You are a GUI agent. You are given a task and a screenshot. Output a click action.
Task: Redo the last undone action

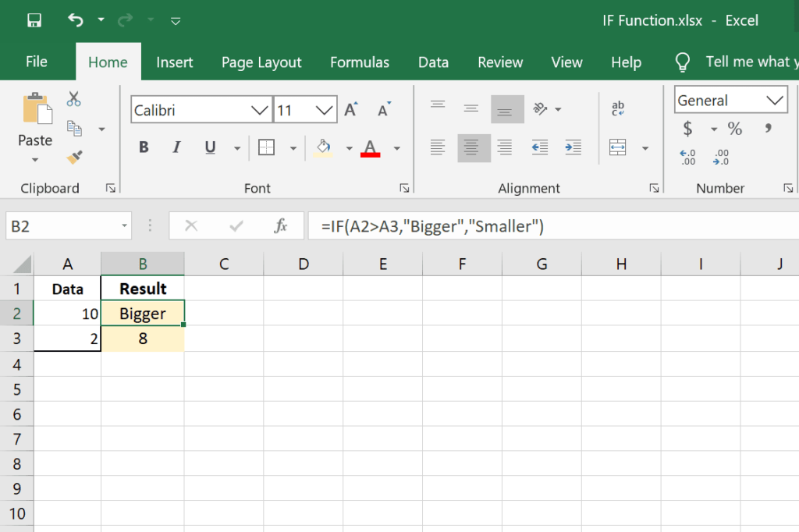[125, 20]
